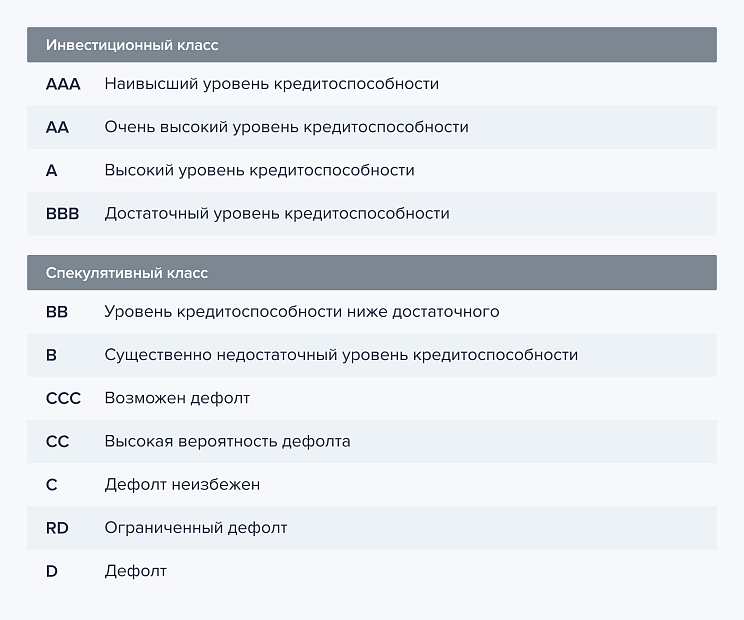Click the RD rating code
The height and width of the screenshot is (620, 744).
pyautogui.click(x=57, y=528)
